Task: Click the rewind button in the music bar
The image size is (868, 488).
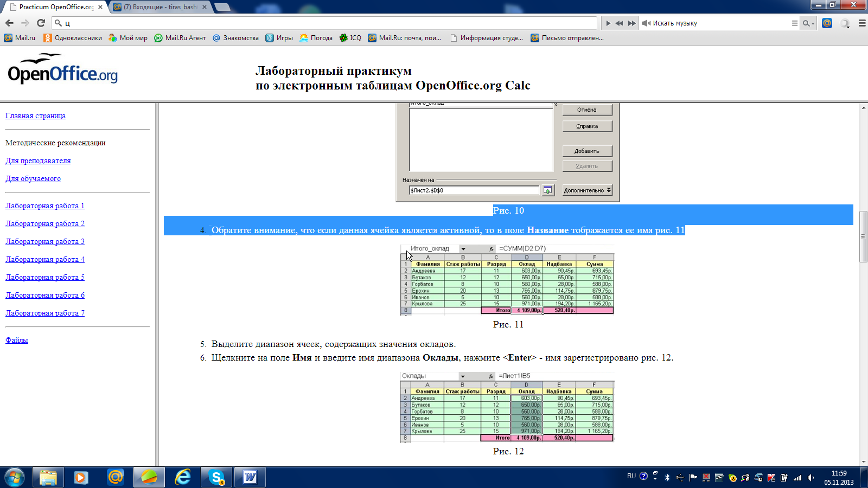Action: (x=620, y=23)
